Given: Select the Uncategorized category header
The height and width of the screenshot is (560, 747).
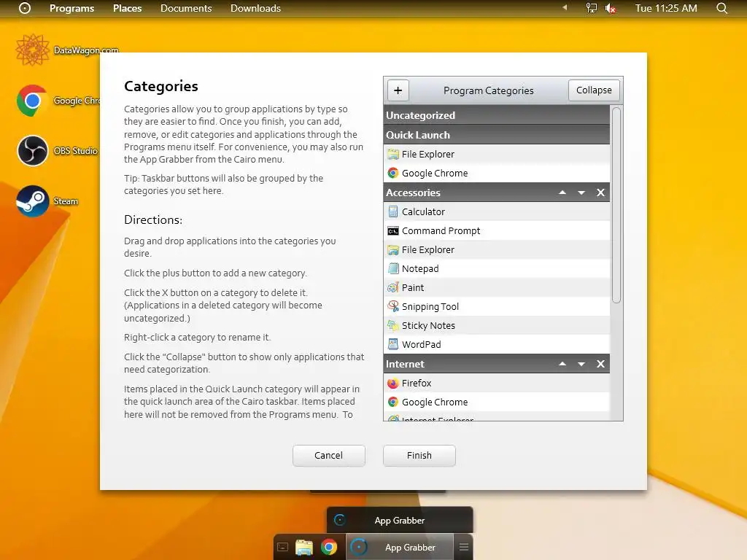Looking at the screenshot, I should pyautogui.click(x=496, y=115).
